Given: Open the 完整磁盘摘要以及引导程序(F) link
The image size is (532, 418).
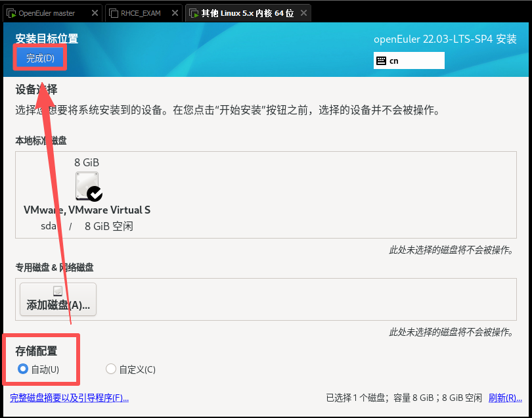Looking at the screenshot, I should [x=69, y=398].
